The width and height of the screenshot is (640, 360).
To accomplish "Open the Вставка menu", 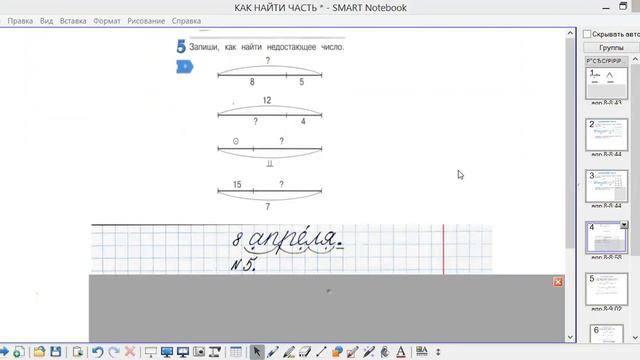I will (x=73, y=21).
